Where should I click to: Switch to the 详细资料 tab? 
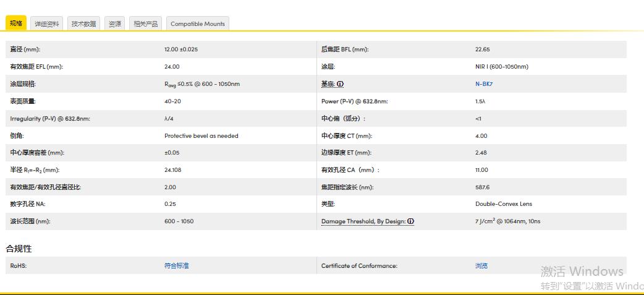47,24
